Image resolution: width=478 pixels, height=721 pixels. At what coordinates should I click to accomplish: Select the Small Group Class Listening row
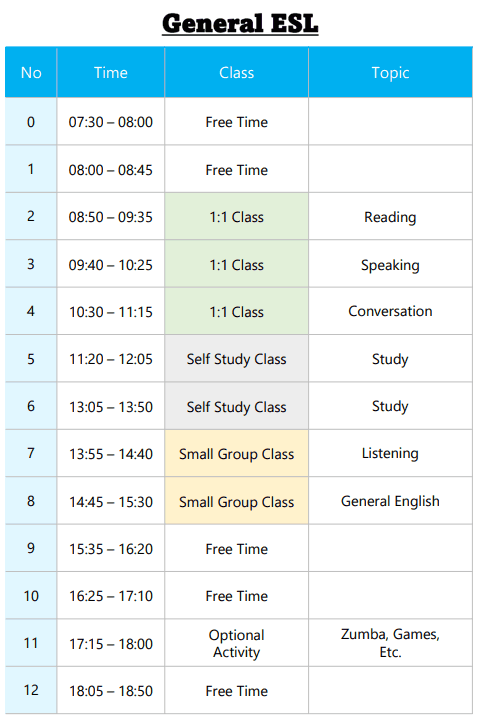tap(239, 453)
